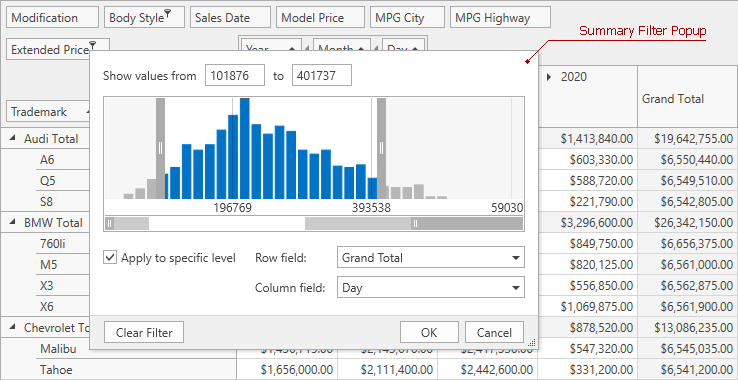Viewport: 738px width, 380px height.
Task: Click the right range selector handle in histogram
Action: 381,148
